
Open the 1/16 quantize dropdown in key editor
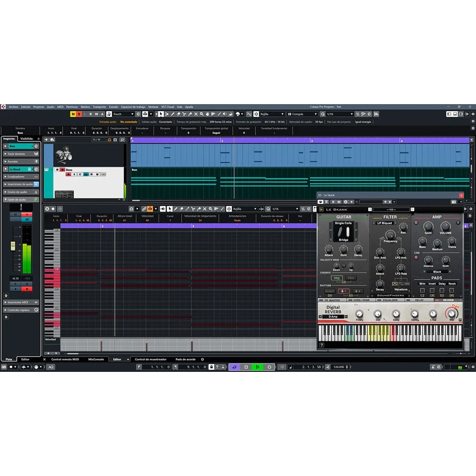click(x=285, y=209)
